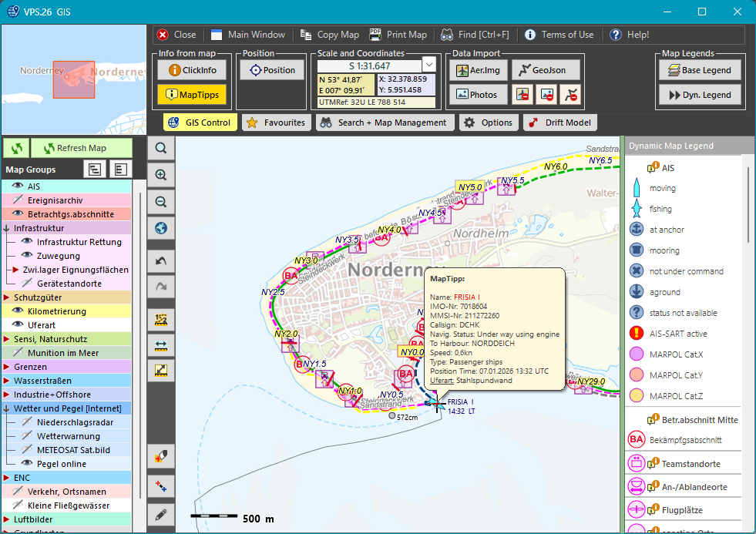Screen dimensions: 756x534
Task: Open the Drift Model tab
Action: (x=559, y=123)
